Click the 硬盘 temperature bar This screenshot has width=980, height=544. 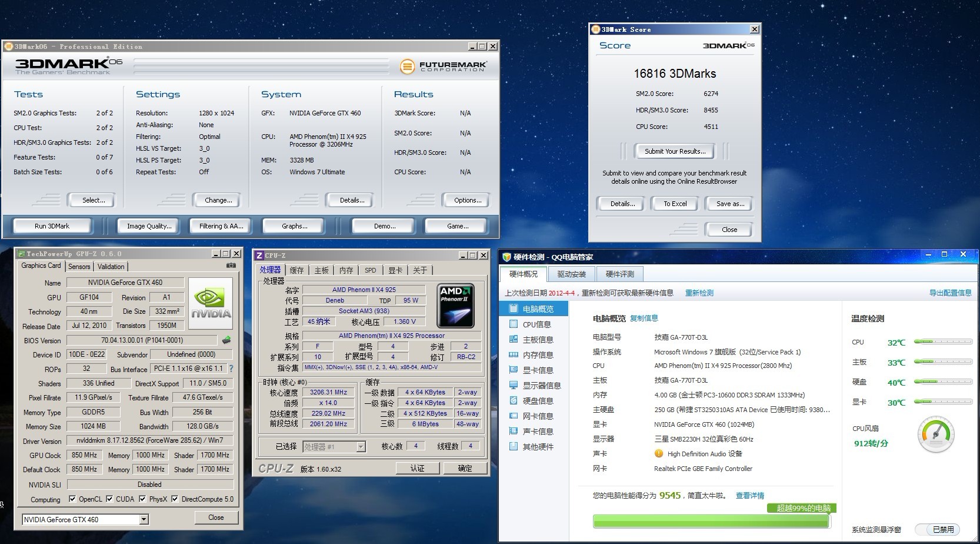[943, 382]
